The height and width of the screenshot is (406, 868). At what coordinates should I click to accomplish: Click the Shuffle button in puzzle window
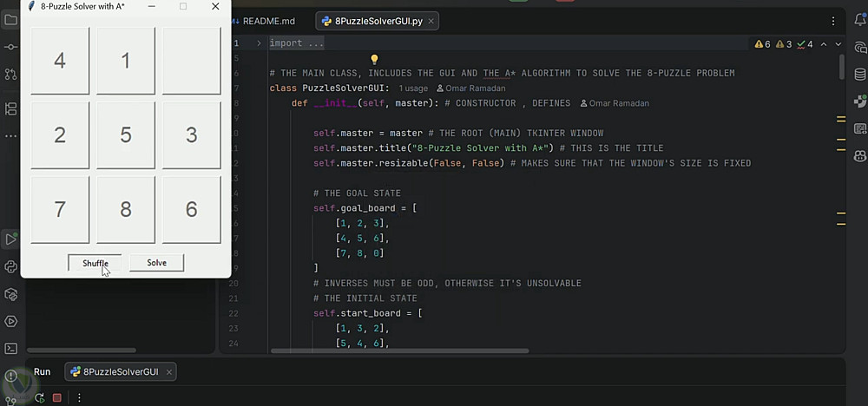[95, 263]
